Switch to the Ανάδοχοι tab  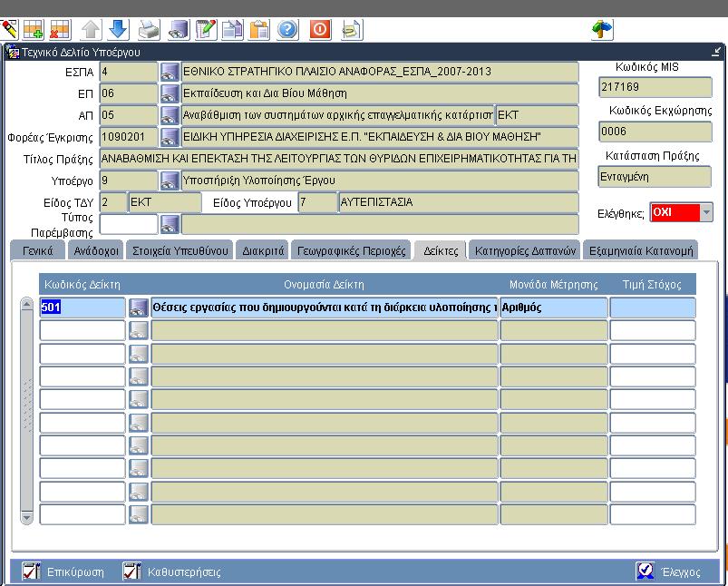pos(96,251)
